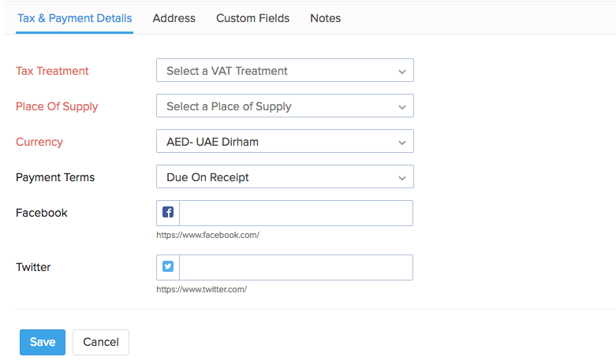Click the Twitter bird icon
The height and width of the screenshot is (364, 616).
point(168,267)
